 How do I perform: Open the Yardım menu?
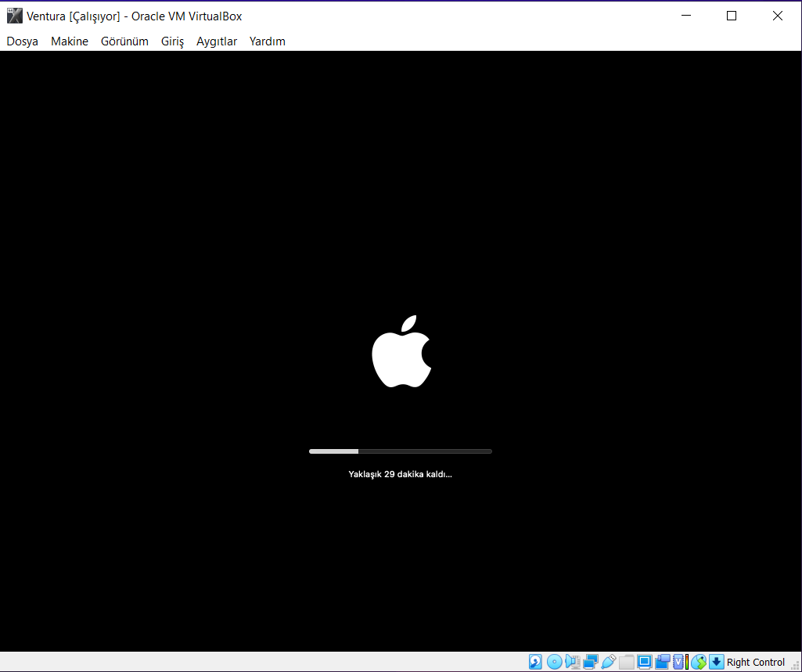[267, 41]
